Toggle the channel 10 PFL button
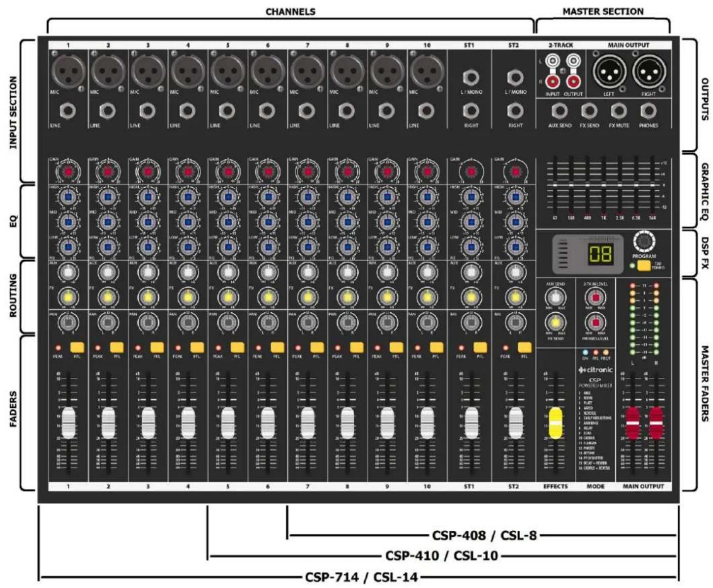Viewport: 713px width, 588px height. pos(436,347)
